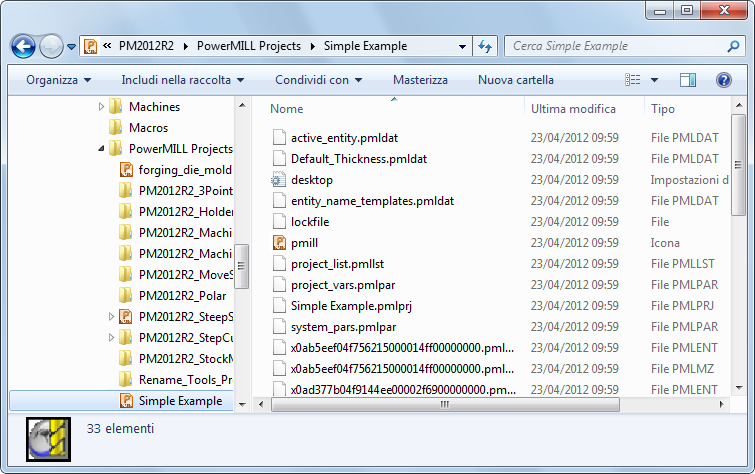Select the pmill PowerMILL icon file
Viewport: 755px width, 474px height.
(304, 243)
